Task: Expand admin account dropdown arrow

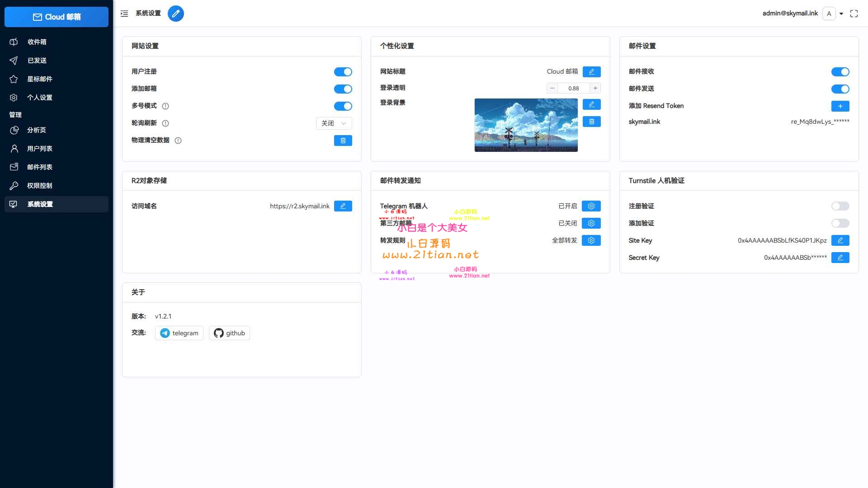Action: tap(841, 14)
